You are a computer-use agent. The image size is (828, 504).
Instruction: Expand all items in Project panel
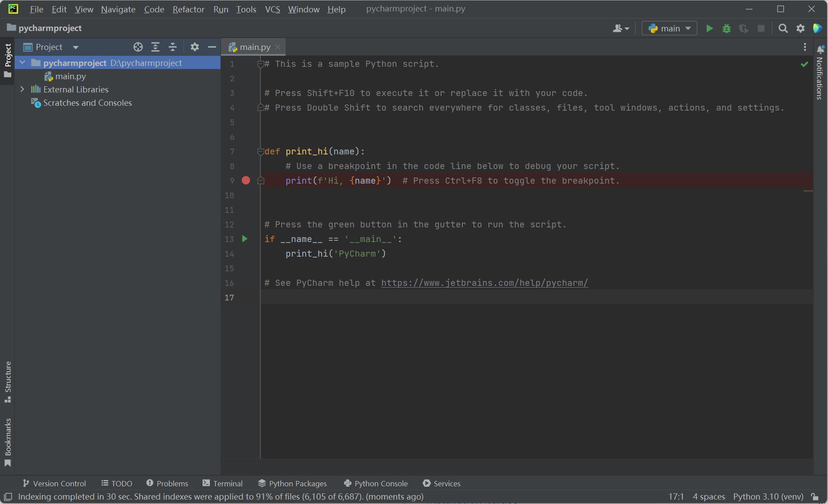(155, 47)
